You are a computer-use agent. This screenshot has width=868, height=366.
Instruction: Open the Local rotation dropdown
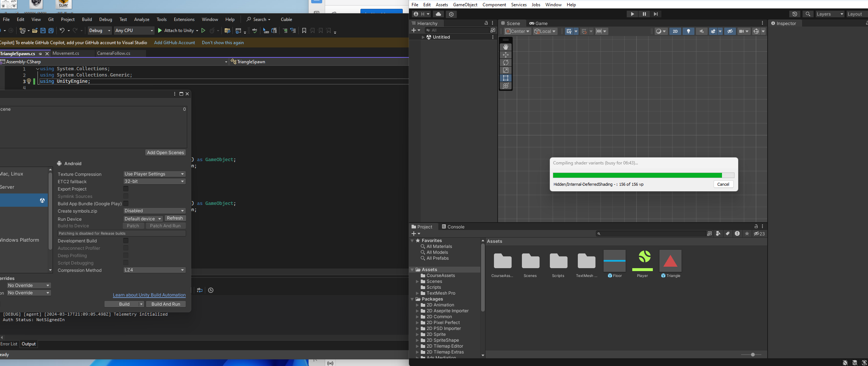click(545, 31)
